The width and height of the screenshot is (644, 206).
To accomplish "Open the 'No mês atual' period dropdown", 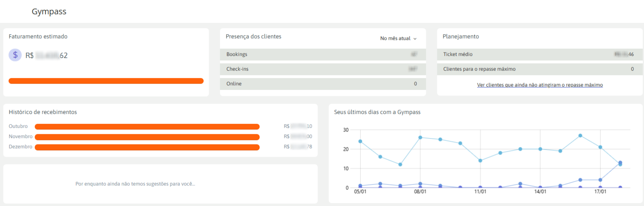I will click(x=398, y=38).
